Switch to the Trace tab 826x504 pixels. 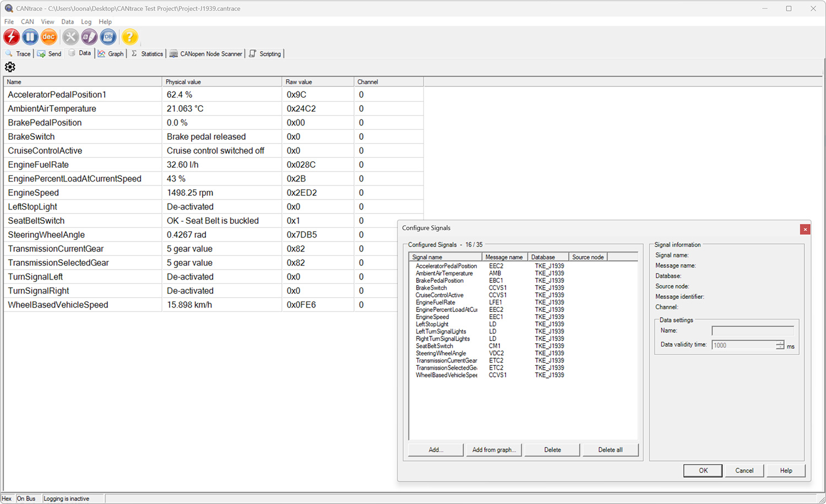pyautogui.click(x=18, y=53)
